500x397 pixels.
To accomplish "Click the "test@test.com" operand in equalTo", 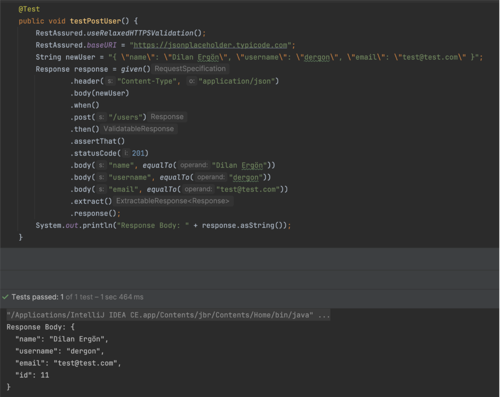I will click(x=248, y=189).
